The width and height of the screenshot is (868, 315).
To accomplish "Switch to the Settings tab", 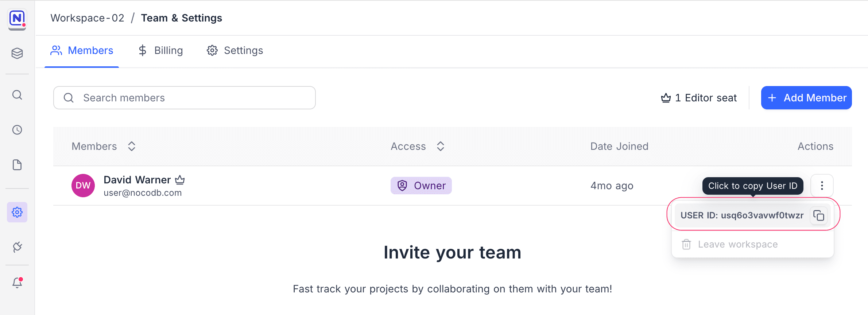I will coord(235,50).
